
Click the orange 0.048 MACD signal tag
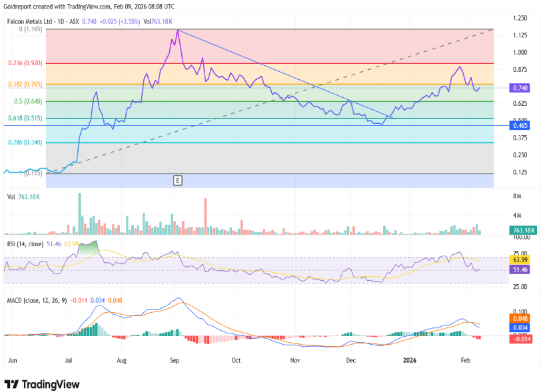[520, 318]
